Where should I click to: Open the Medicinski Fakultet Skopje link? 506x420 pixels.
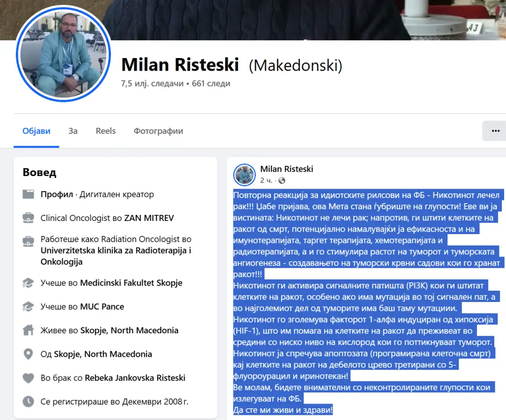[x=131, y=283]
